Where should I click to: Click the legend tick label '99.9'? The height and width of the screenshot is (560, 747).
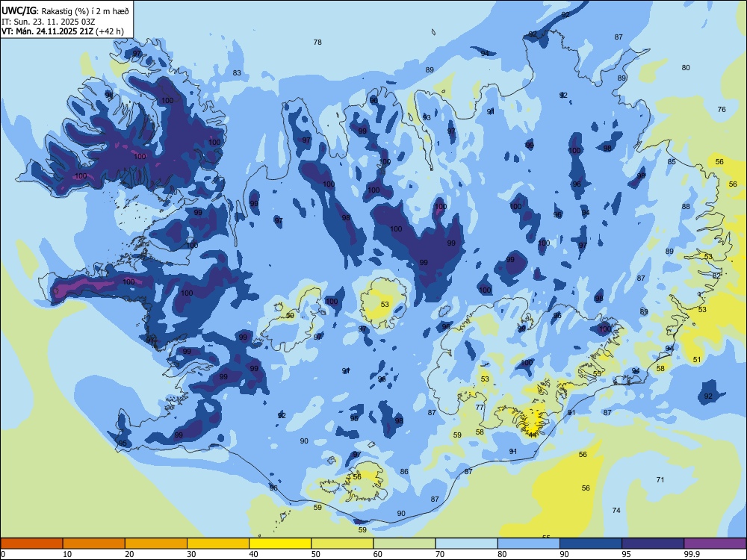[691, 554]
